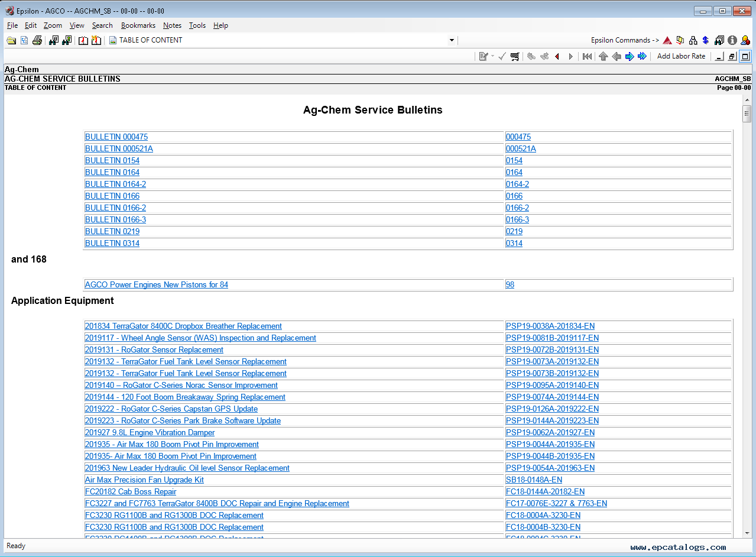Open the PSP19-0073A-2019132-EN link
The image size is (756, 557).
552,361
